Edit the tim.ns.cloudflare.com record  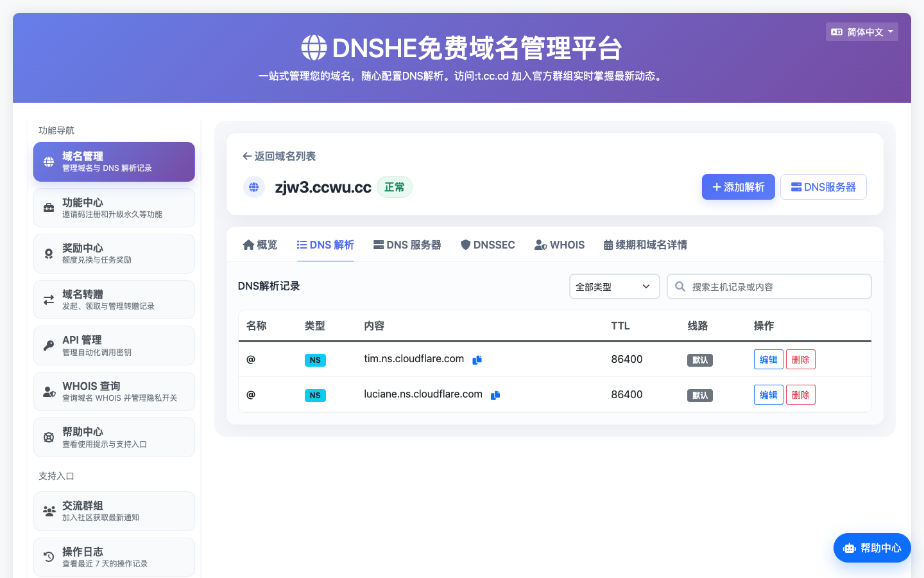768,360
